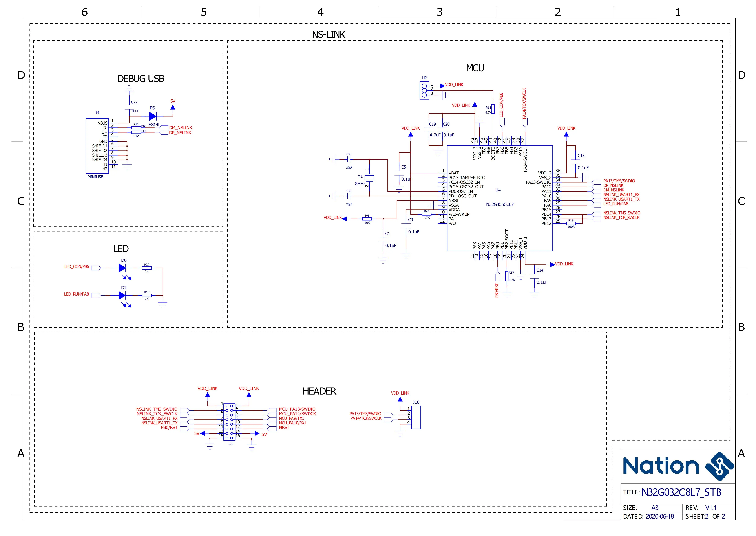Screen dimensions: 756x536
Task: Select the 8MHz crystal value text
Action: pos(360,184)
